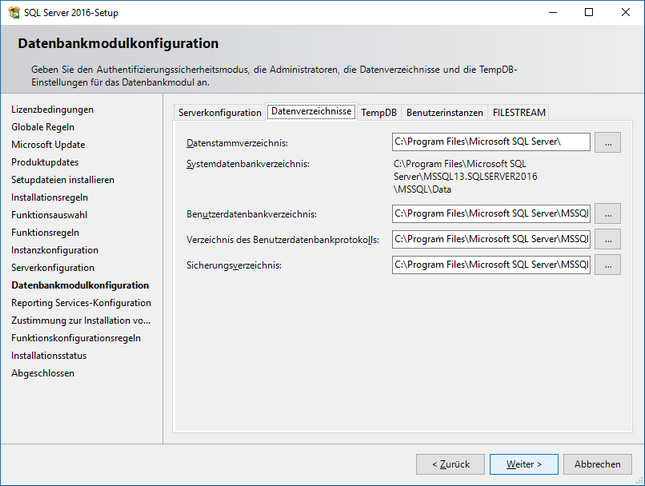Click the Sicherungsverzeichnis path field
The width and height of the screenshot is (645, 486).
pyautogui.click(x=491, y=265)
